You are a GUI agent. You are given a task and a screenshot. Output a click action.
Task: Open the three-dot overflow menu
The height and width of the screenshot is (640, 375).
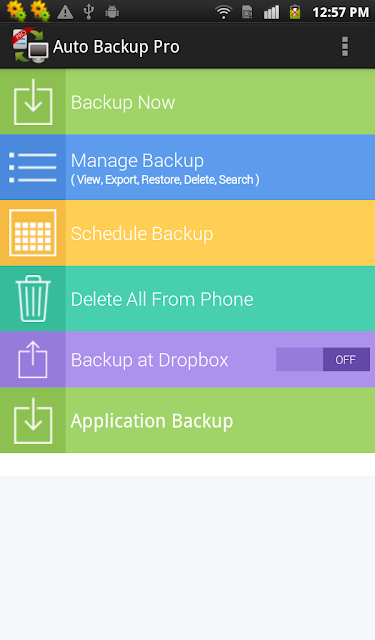[x=345, y=46]
